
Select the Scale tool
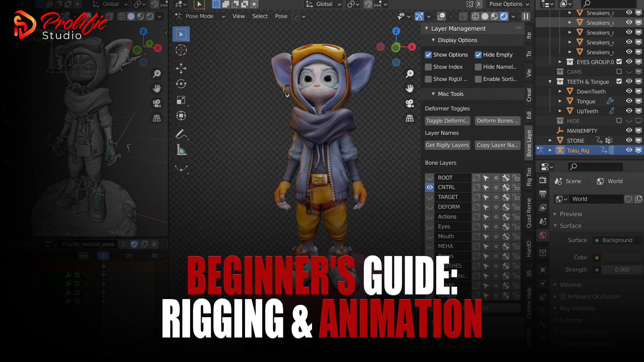pyautogui.click(x=181, y=100)
